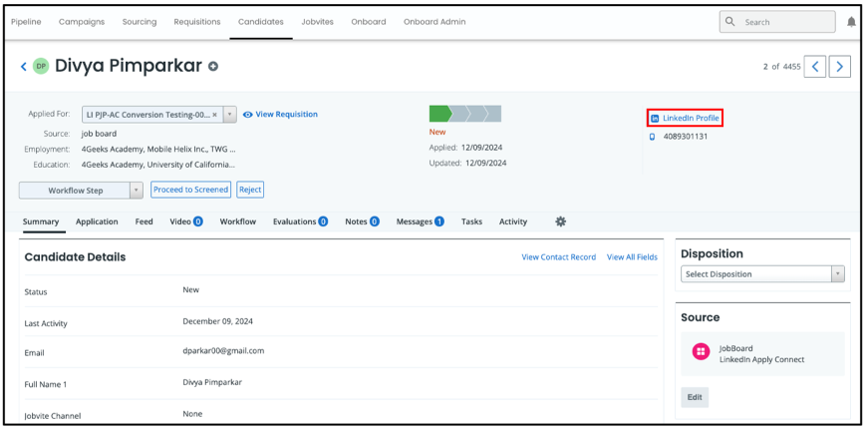Expand the Applied For requisition dropdown
The image size is (868, 429).
click(230, 115)
